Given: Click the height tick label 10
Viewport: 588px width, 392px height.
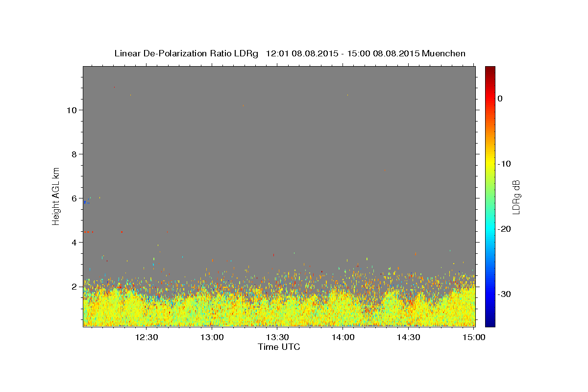Looking at the screenshot, I should (x=71, y=110).
